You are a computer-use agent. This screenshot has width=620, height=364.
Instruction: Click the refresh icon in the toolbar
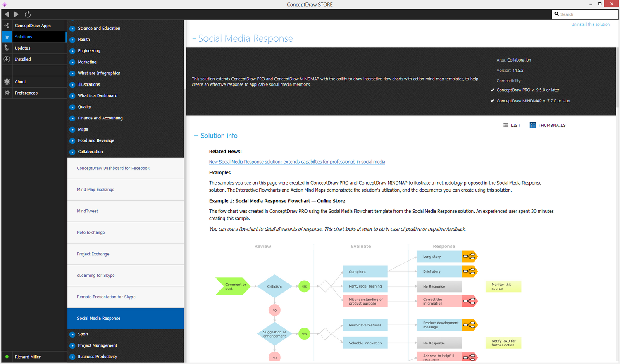pos(28,14)
